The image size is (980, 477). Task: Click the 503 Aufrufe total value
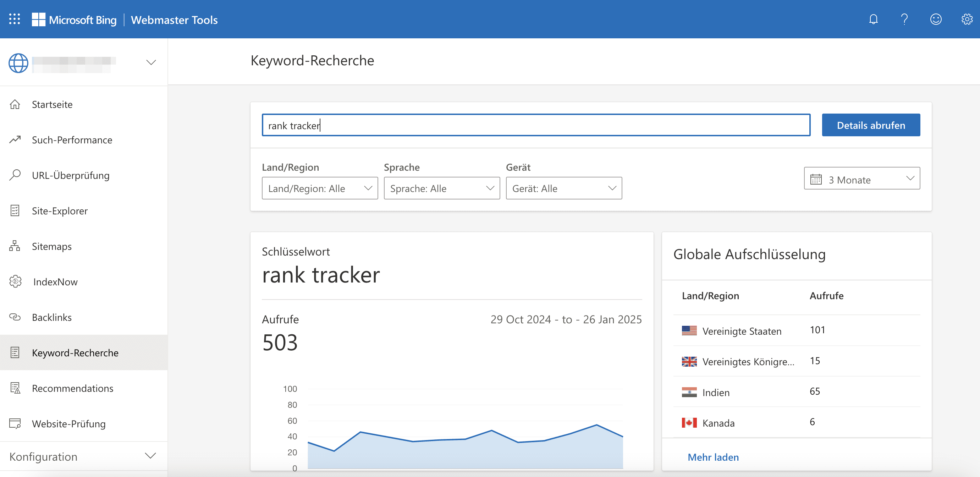click(x=280, y=342)
